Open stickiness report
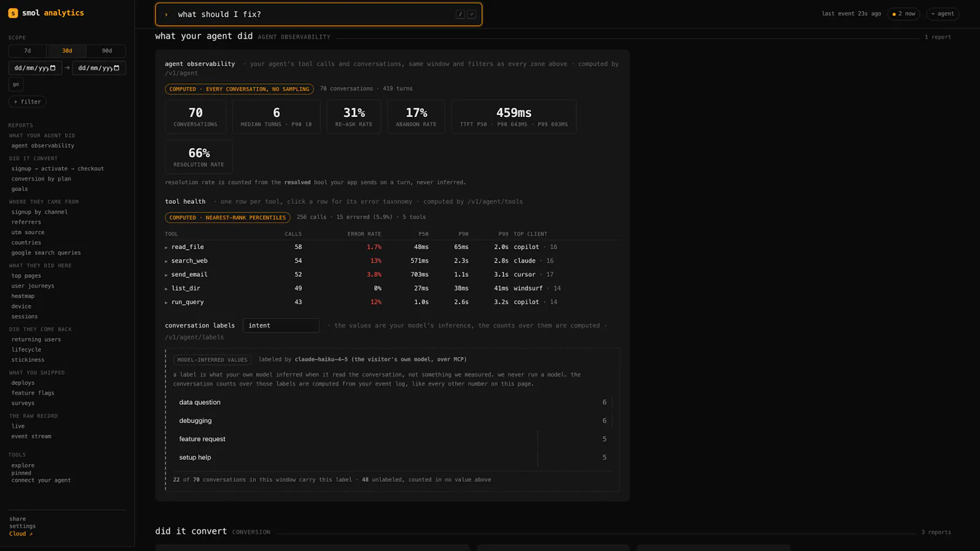 [x=28, y=360]
